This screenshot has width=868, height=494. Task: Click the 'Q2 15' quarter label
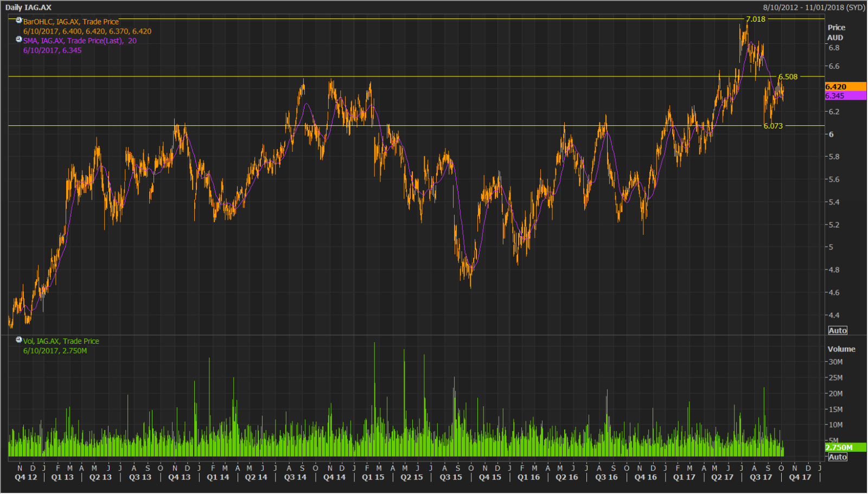(411, 478)
